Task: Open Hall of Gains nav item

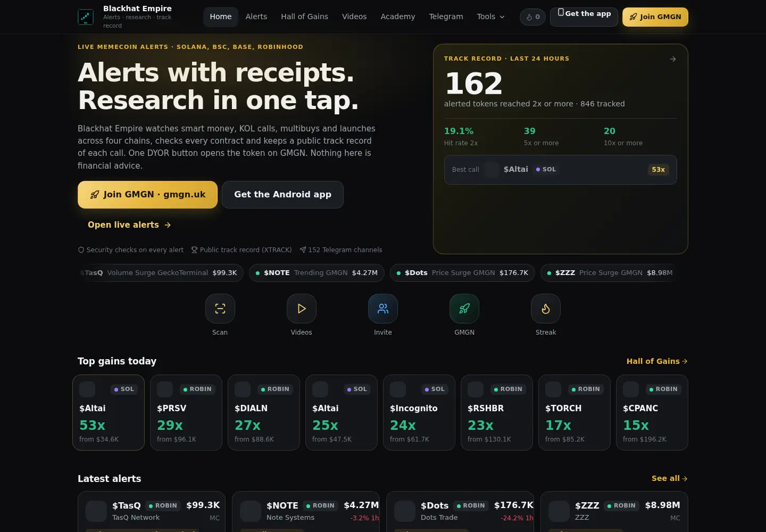Action: click(x=305, y=17)
